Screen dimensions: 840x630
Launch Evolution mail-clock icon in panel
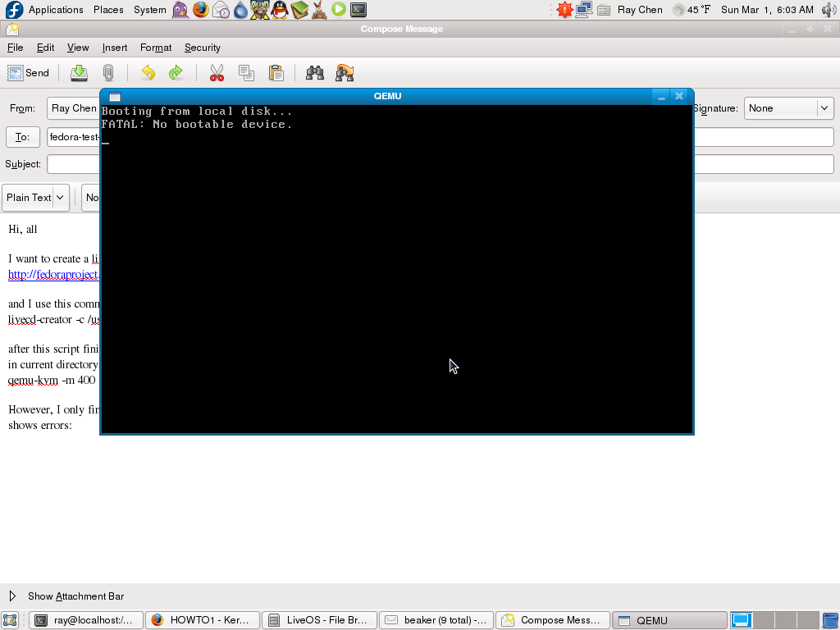coord(221,10)
